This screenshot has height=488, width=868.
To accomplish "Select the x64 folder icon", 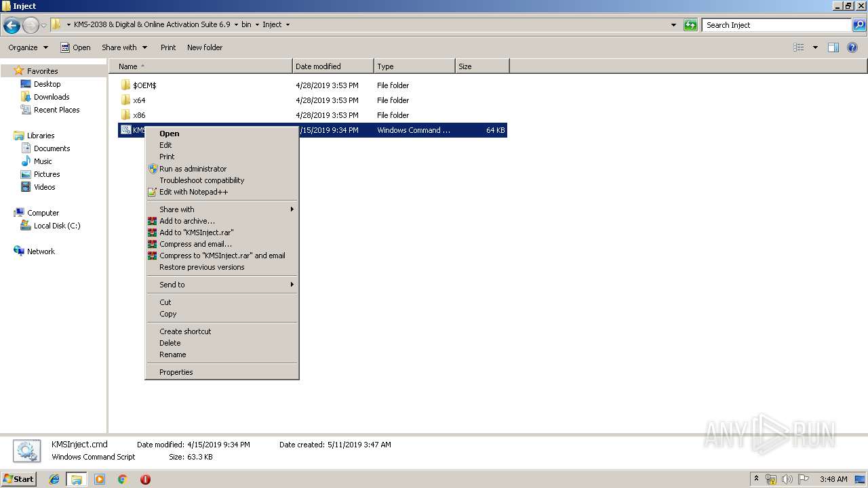I will [125, 100].
